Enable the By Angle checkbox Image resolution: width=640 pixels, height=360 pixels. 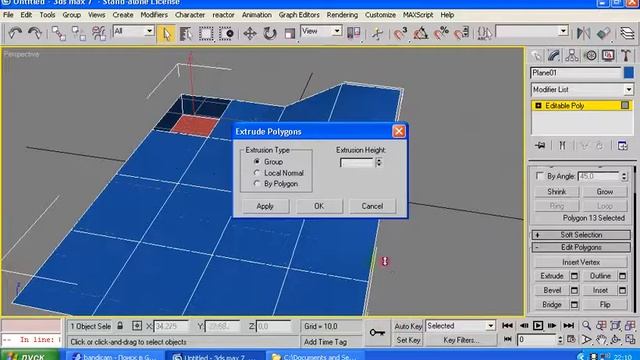tap(540, 176)
